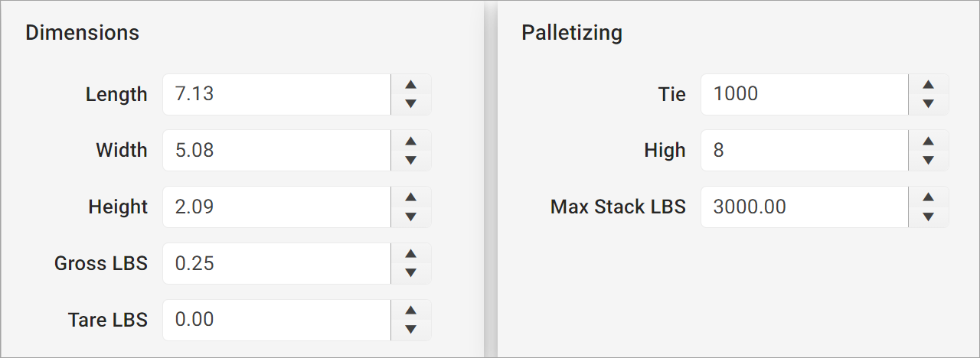The height and width of the screenshot is (358, 980).
Task: Increase the Length value with up arrow
Action: [410, 85]
